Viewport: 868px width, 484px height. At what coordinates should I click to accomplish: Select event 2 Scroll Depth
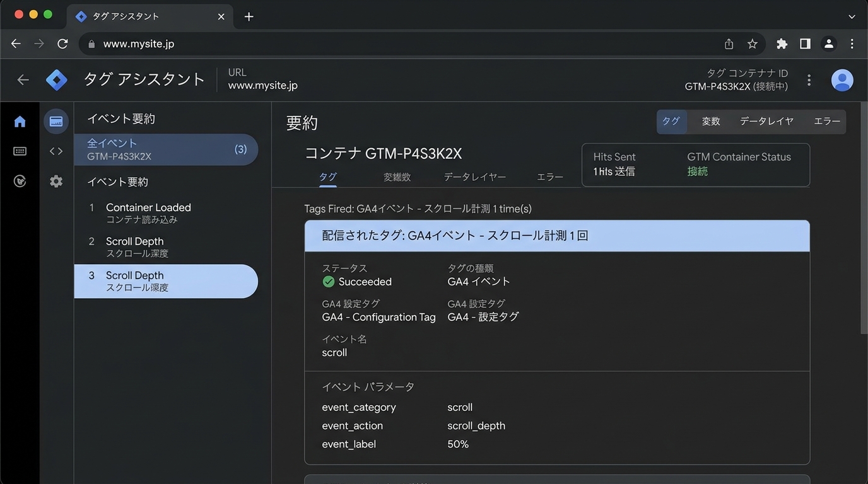point(166,247)
